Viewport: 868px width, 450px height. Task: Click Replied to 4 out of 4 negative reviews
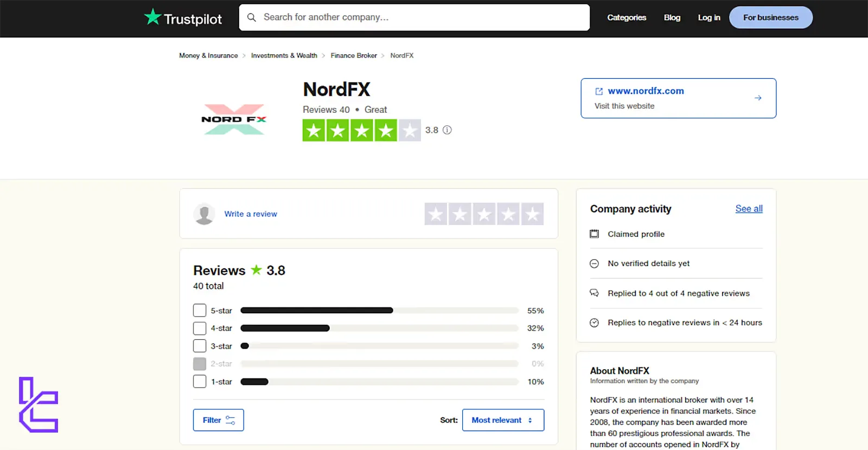[679, 293]
